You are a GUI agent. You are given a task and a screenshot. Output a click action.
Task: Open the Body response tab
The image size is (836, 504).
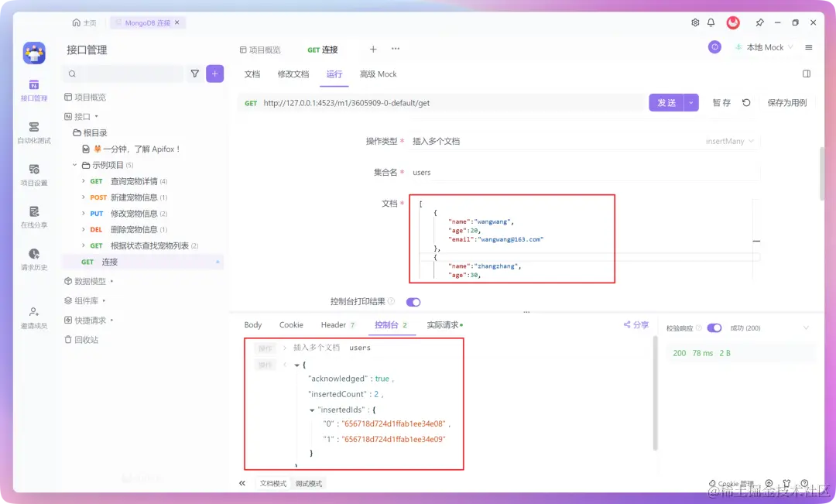[252, 325]
